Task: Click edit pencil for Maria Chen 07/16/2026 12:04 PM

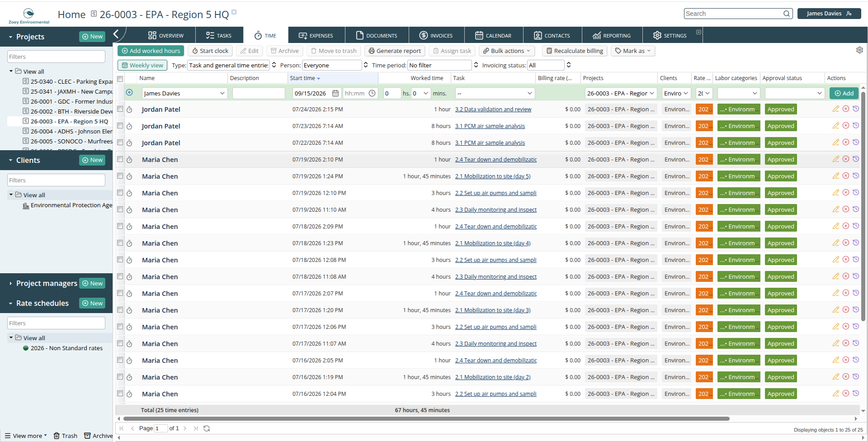Action: pyautogui.click(x=835, y=394)
